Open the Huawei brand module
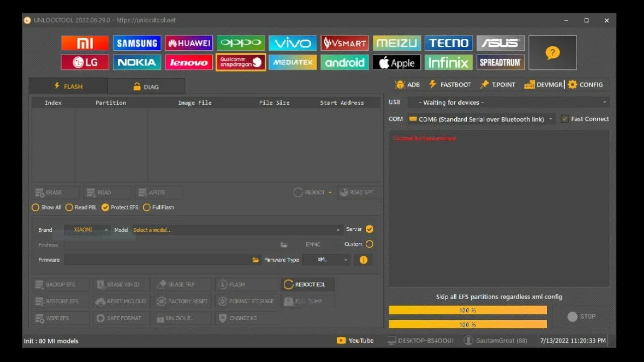This screenshot has height=362, width=644. (189, 43)
